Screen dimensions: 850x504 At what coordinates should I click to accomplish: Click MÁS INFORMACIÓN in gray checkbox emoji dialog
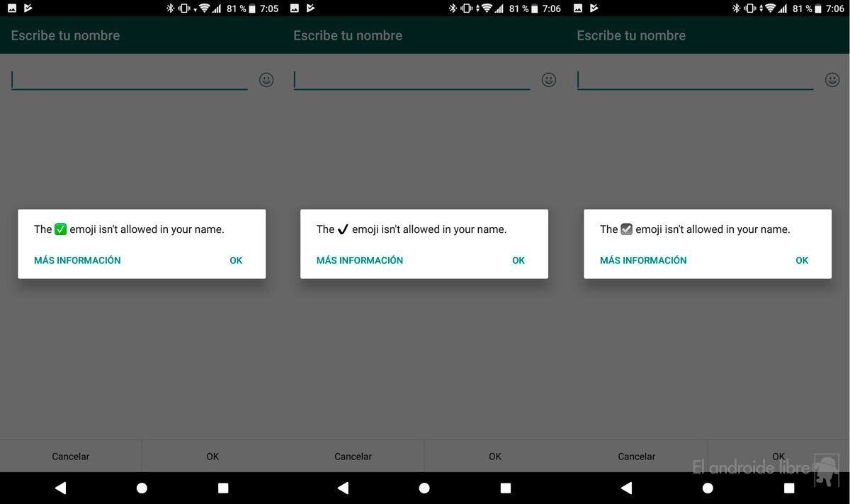pos(643,260)
